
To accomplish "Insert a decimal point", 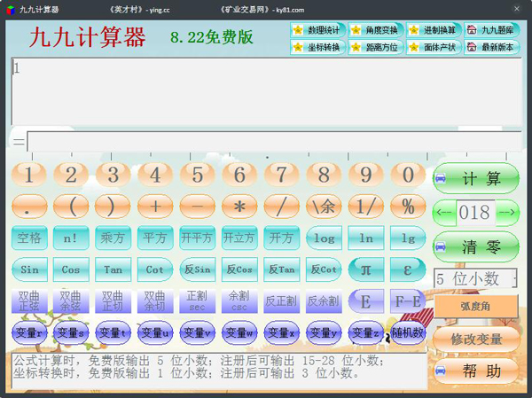I will pyautogui.click(x=29, y=207).
